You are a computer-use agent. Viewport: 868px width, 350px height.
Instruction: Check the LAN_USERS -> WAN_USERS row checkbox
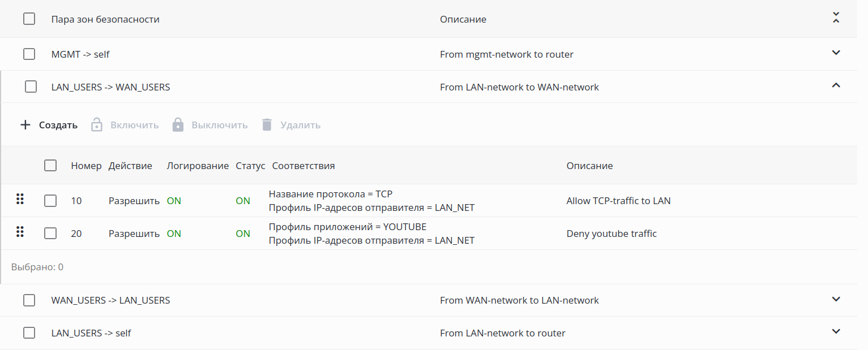point(31,87)
